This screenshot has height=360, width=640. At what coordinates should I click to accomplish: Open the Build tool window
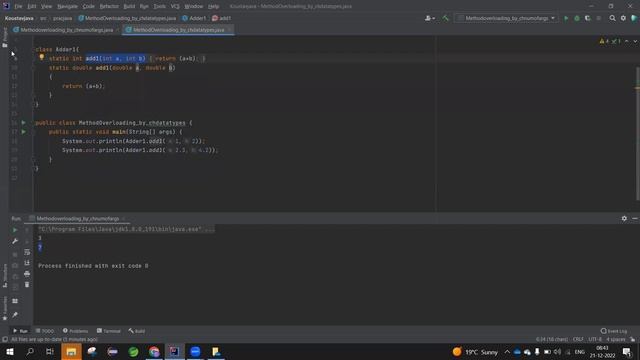point(137,331)
